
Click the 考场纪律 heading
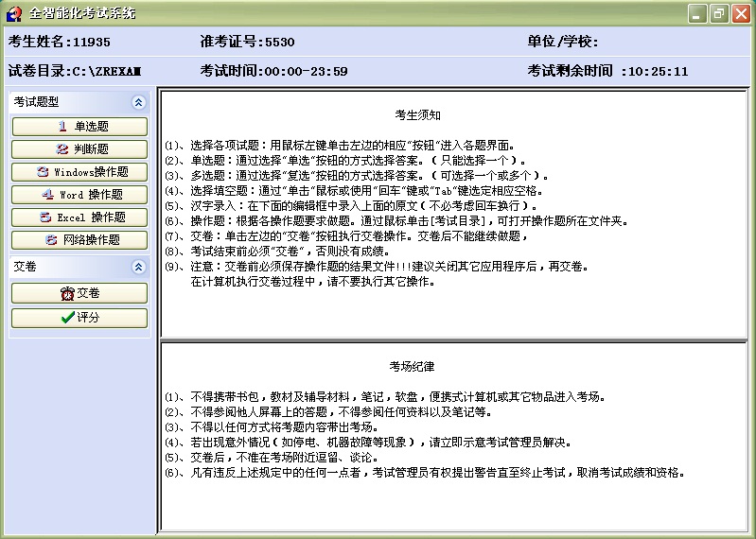tap(412, 367)
